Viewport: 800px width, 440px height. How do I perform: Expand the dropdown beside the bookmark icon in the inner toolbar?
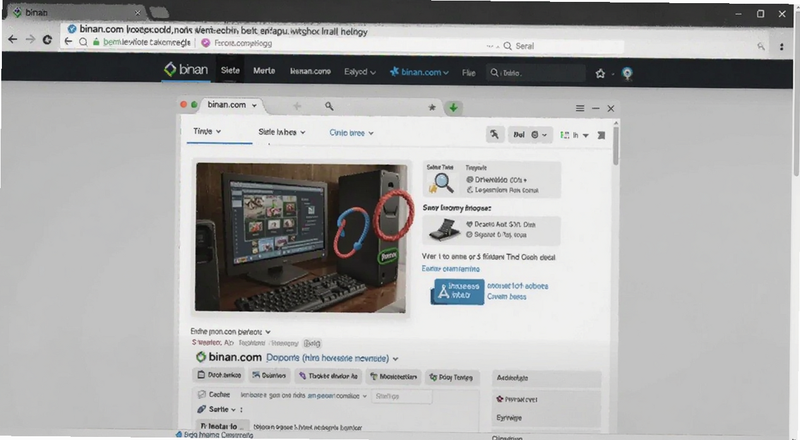586,135
